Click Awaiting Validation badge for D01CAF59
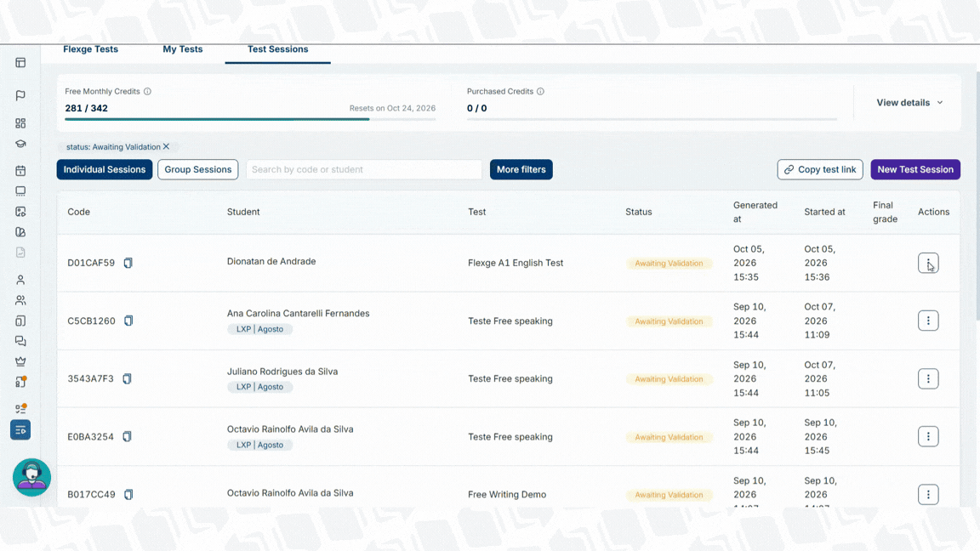This screenshot has height=551, width=980. [669, 263]
